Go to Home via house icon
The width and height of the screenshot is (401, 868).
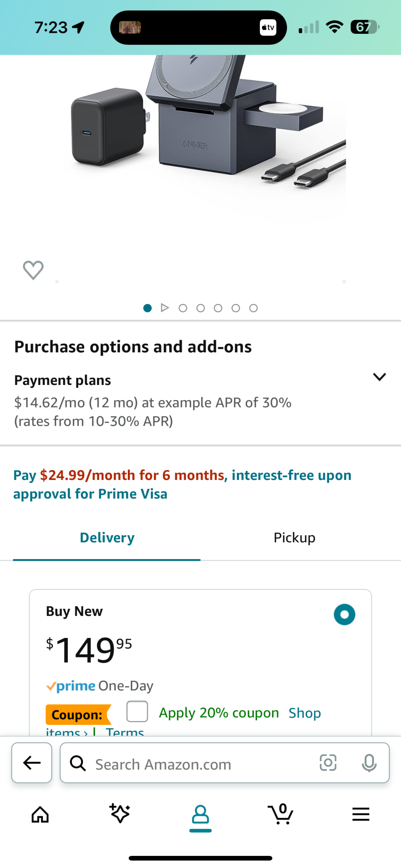tap(40, 814)
